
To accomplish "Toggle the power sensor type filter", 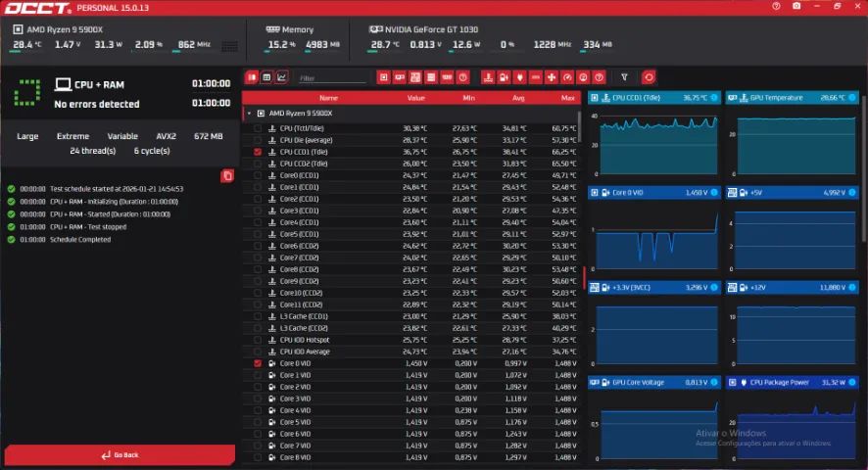I will coord(520,77).
